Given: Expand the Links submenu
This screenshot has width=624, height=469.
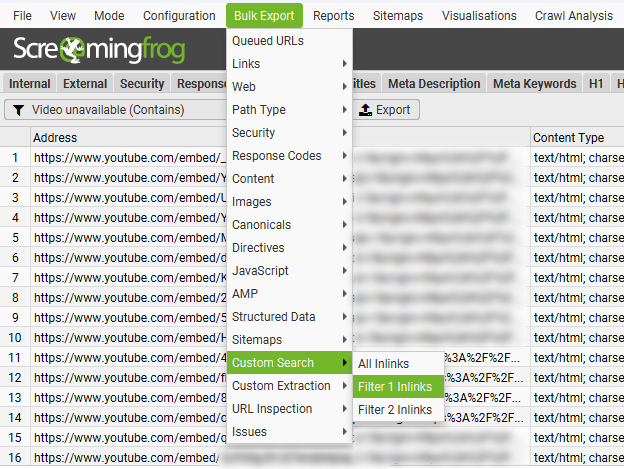Looking at the screenshot, I should click(x=289, y=64).
